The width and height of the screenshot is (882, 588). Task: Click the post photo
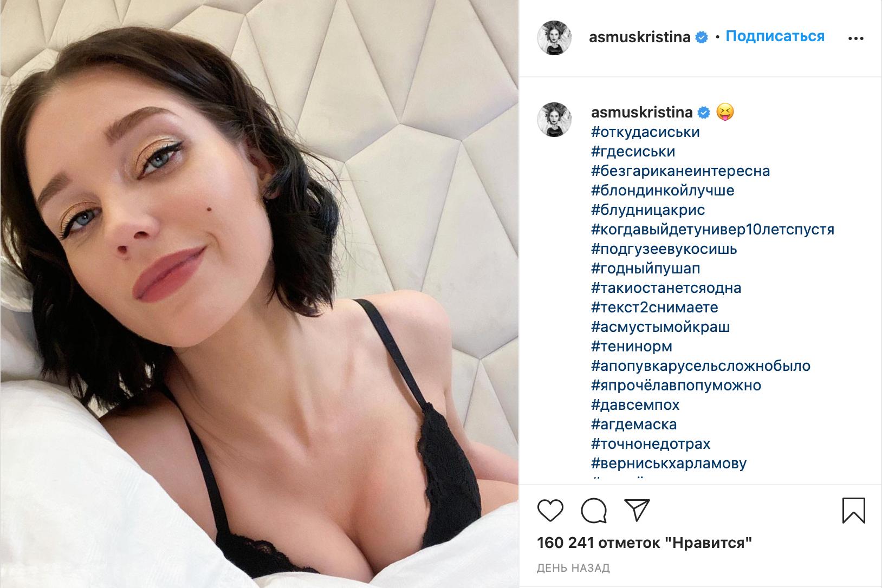click(259, 294)
